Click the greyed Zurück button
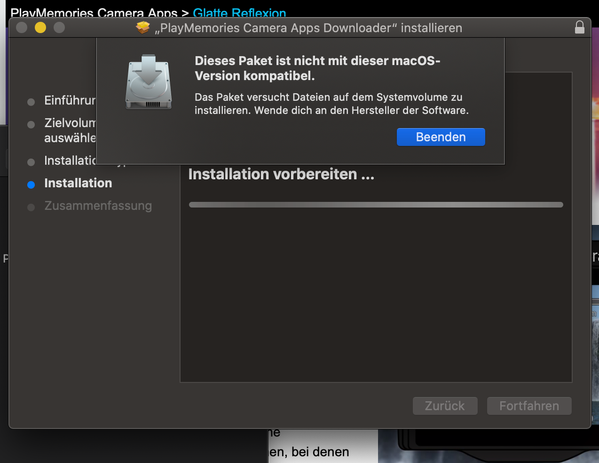The width and height of the screenshot is (599, 463). tap(445, 406)
